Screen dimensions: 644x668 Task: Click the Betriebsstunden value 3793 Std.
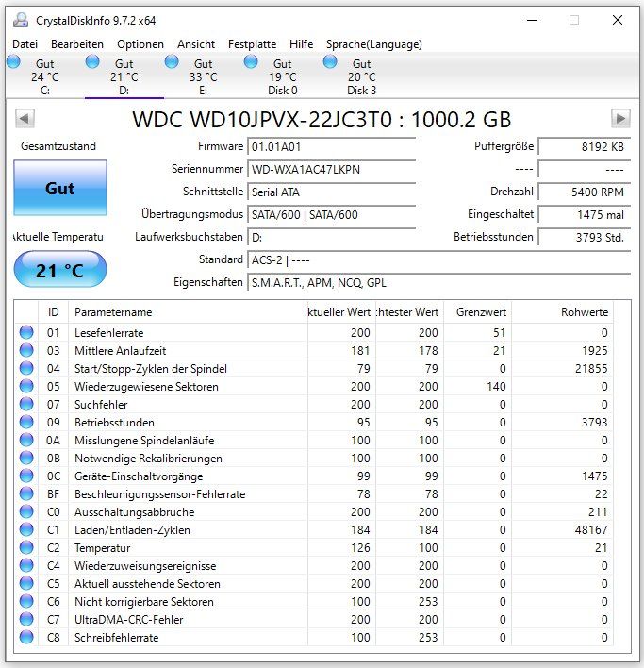(x=585, y=238)
